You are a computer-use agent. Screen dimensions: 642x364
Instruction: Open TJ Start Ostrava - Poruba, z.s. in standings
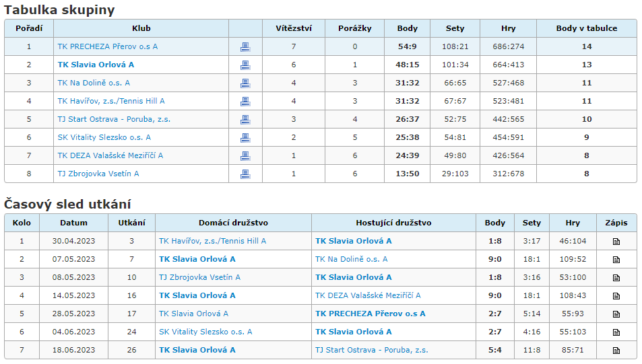point(114,119)
